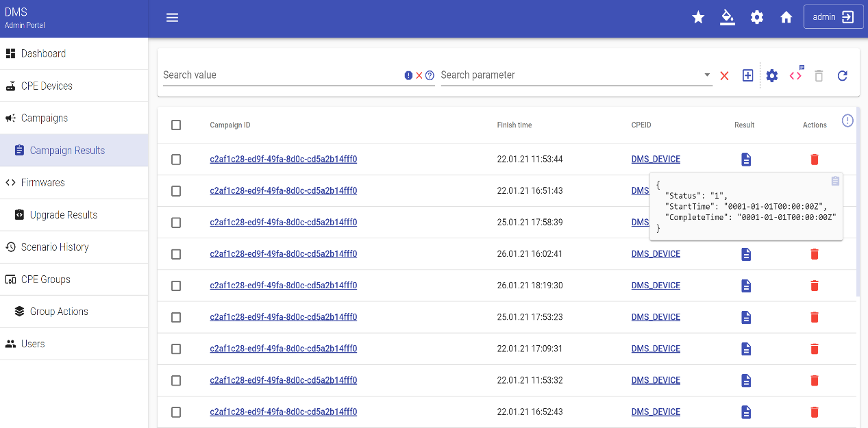Select checkbox for row finished 25.01.21 17:53:23
This screenshot has height=428, width=868.
click(176, 318)
